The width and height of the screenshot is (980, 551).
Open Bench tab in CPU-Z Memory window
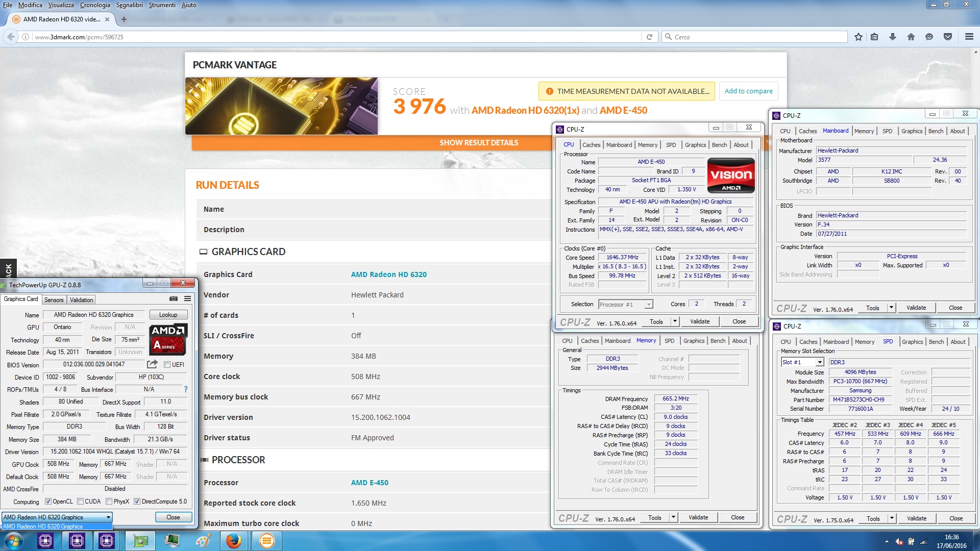pos(718,341)
